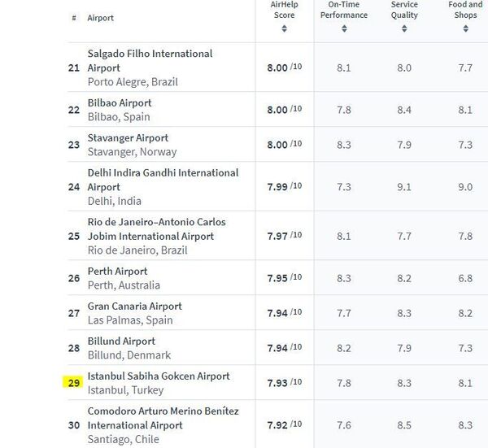Click Stavanger Airport name
The width and height of the screenshot is (488, 448).
pyautogui.click(x=128, y=138)
